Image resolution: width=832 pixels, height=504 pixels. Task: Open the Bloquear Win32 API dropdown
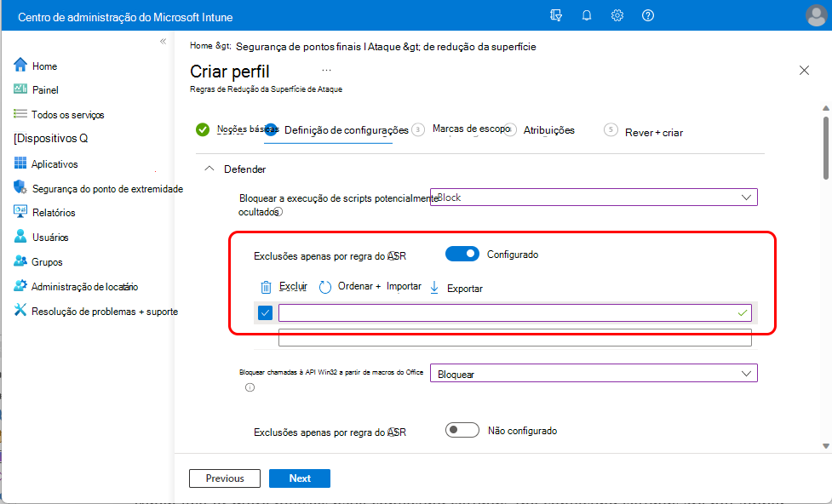[594, 374]
